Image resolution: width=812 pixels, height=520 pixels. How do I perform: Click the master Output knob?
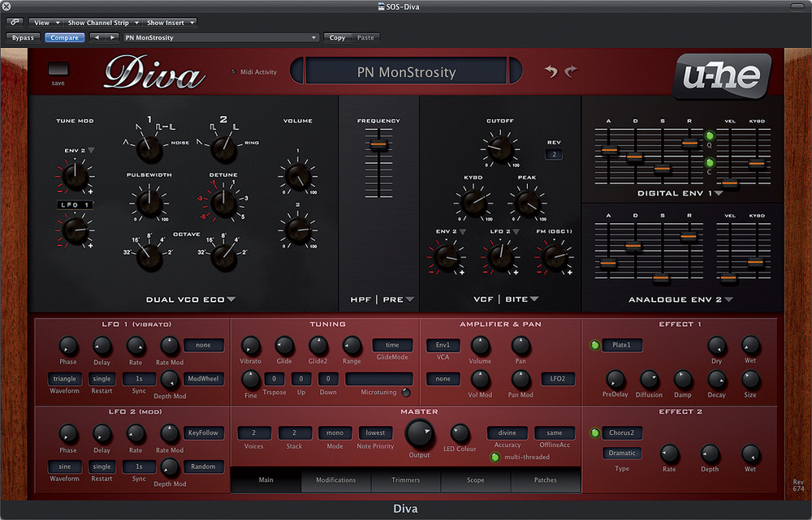point(419,433)
